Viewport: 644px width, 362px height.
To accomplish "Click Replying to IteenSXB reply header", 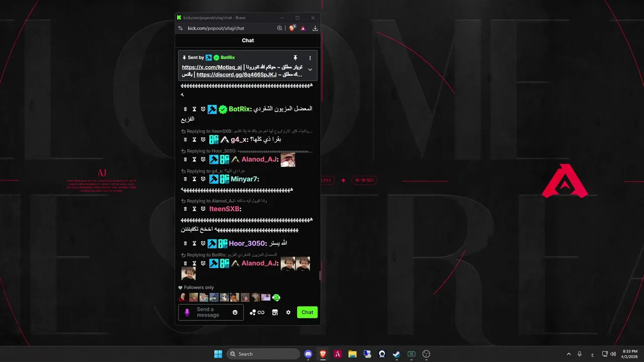I will coord(247,131).
